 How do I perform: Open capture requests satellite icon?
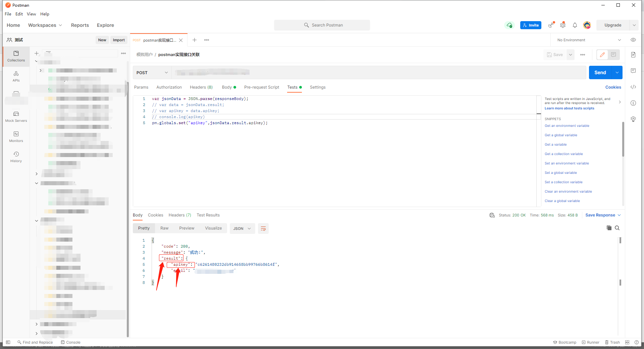[551, 25]
